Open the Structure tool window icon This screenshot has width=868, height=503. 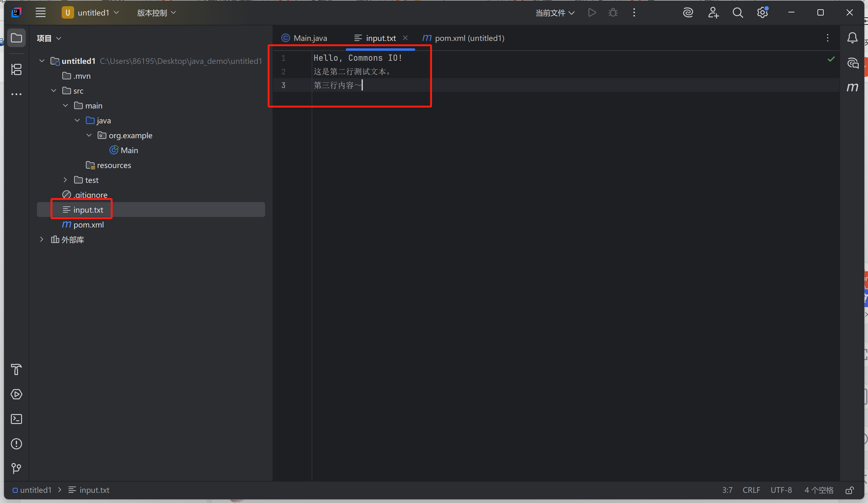tap(16, 69)
